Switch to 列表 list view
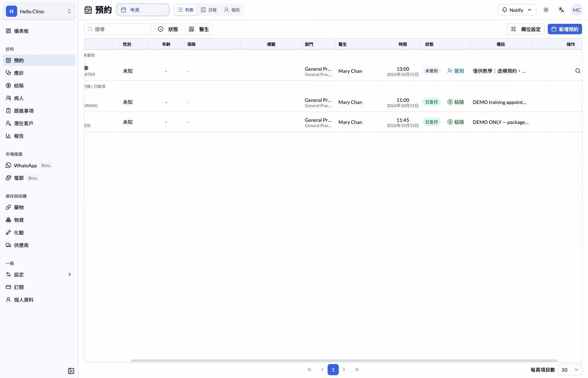Viewport: 588px width, 378px height. [185, 10]
